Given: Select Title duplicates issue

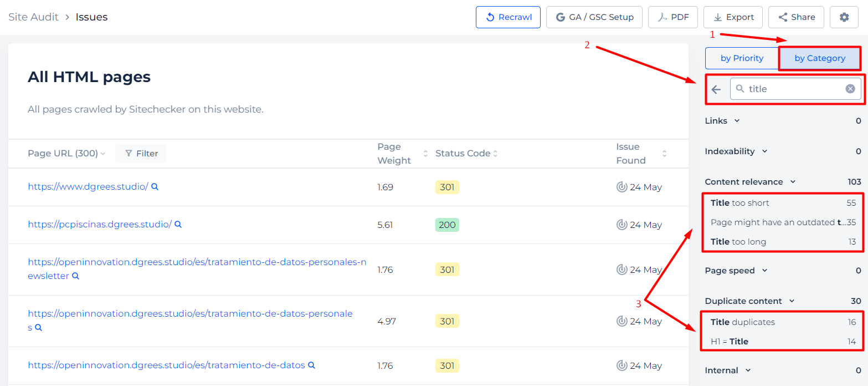Looking at the screenshot, I should (783, 322).
